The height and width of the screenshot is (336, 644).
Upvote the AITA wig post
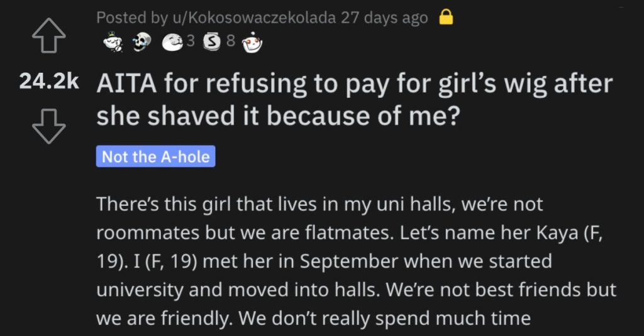(x=48, y=35)
